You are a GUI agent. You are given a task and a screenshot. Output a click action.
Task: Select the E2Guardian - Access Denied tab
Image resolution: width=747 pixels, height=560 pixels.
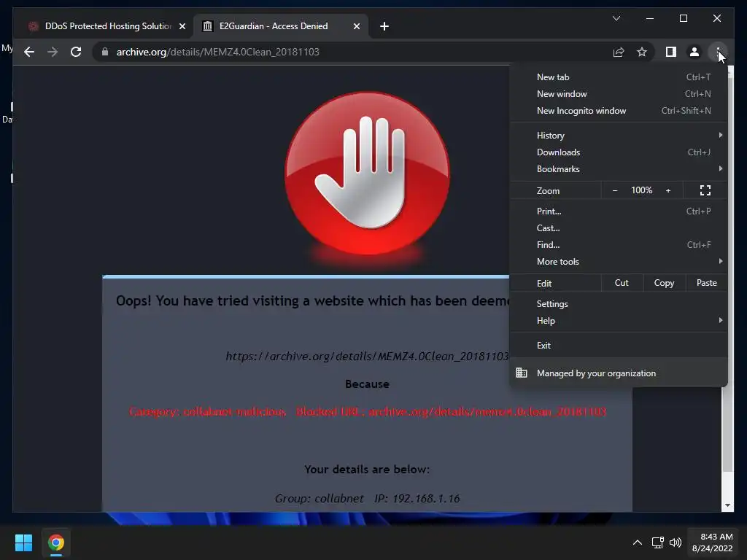click(281, 26)
